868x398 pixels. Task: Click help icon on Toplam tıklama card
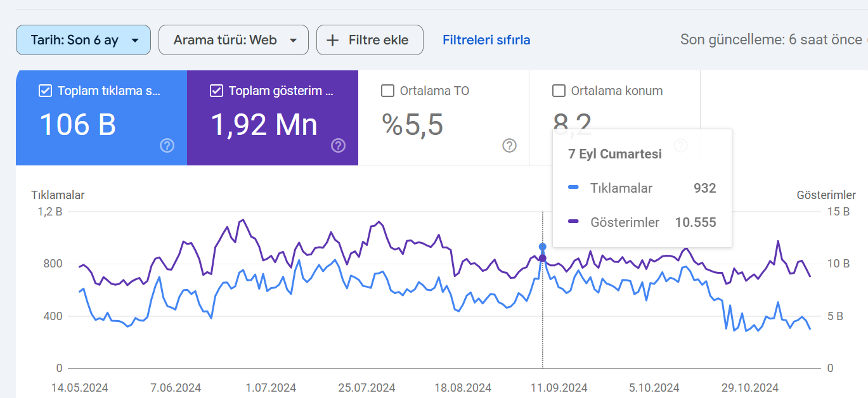pyautogui.click(x=167, y=146)
